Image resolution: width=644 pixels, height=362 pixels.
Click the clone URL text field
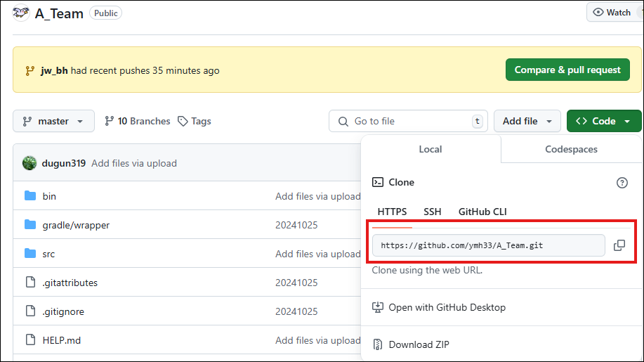(x=489, y=245)
